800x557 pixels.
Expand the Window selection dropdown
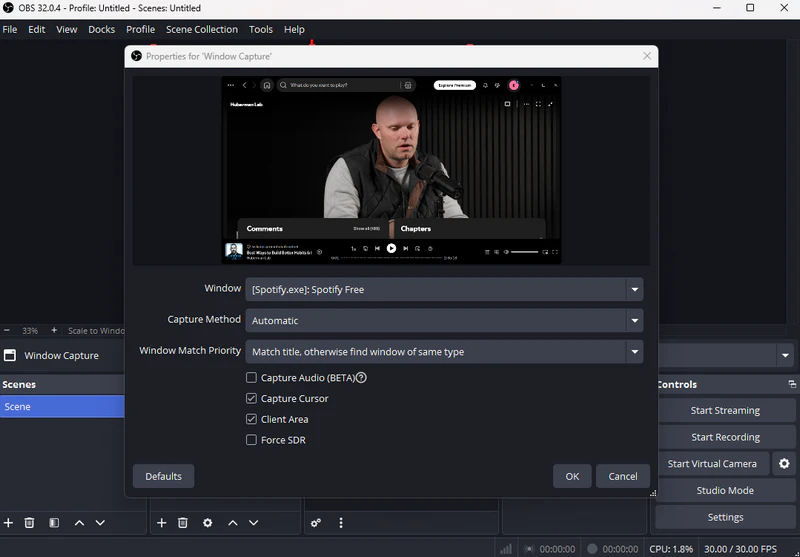pos(634,290)
